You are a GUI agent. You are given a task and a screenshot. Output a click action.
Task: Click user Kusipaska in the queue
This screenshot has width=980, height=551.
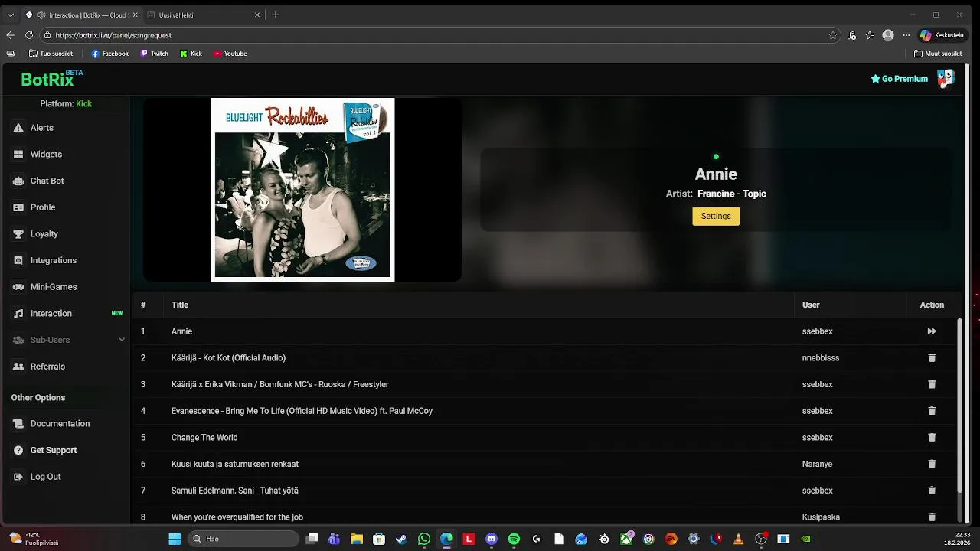point(821,517)
